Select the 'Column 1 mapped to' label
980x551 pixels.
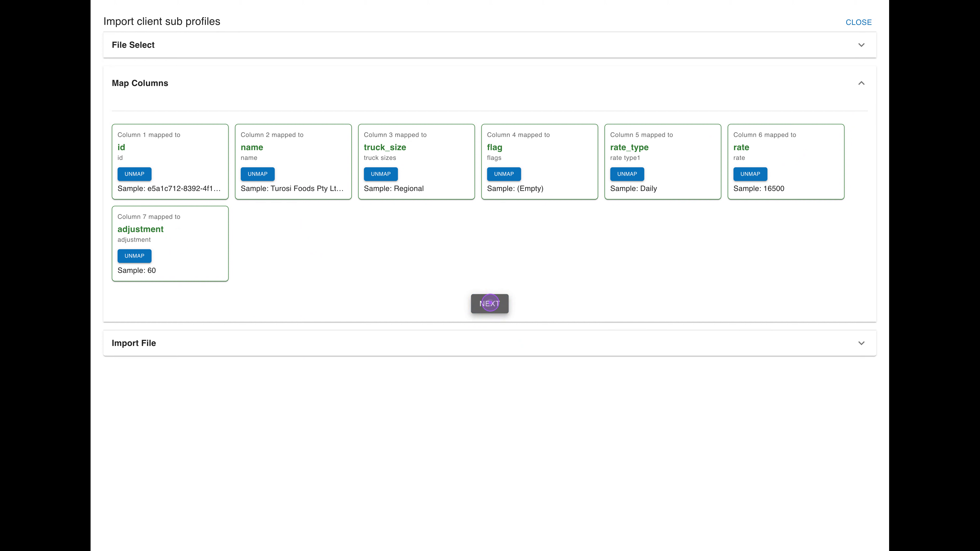(x=149, y=135)
